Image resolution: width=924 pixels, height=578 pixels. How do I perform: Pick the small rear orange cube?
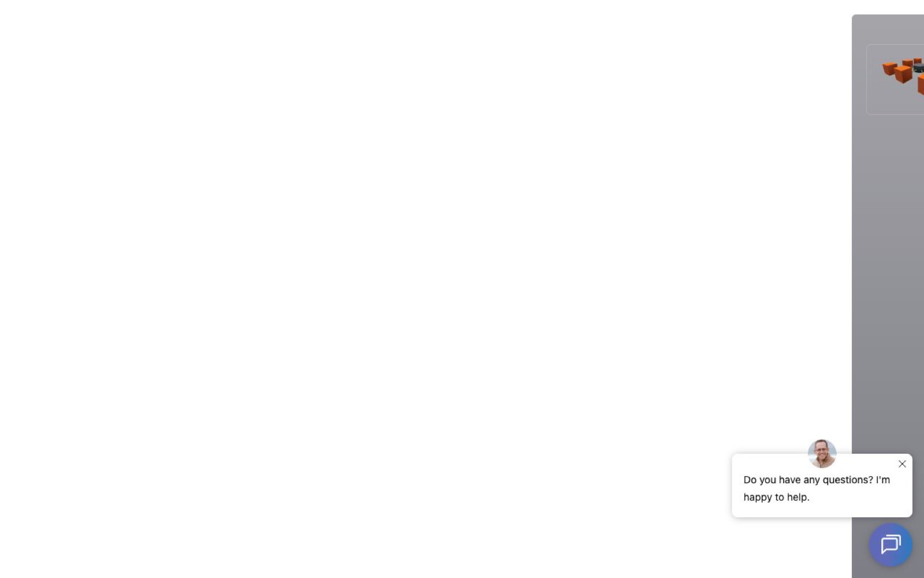coord(918,60)
